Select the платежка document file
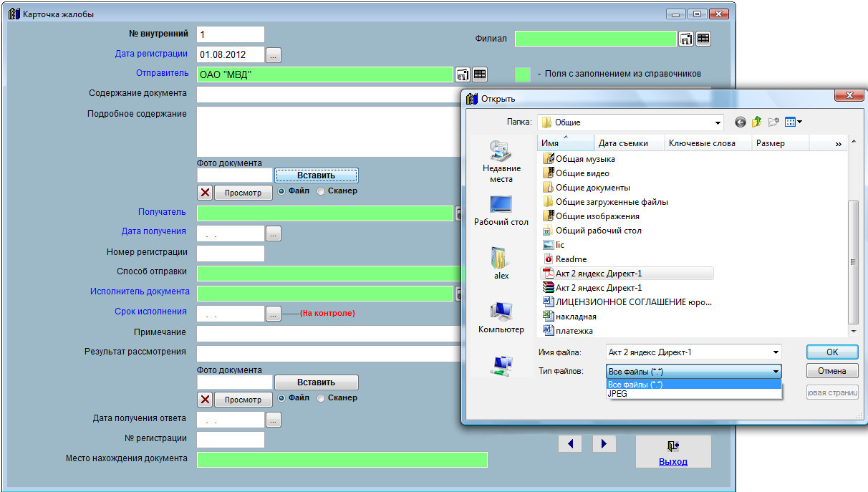The height and width of the screenshot is (492, 868). click(x=568, y=331)
